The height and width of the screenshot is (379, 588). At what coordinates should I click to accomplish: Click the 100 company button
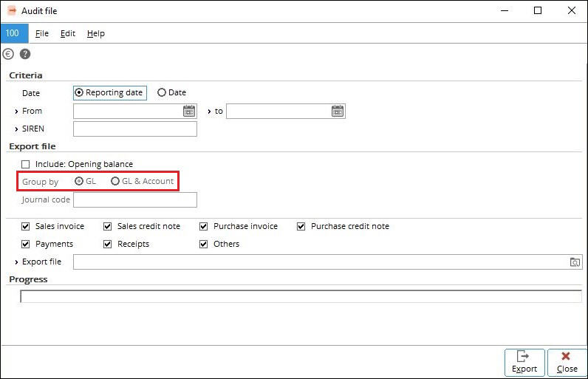tap(14, 33)
